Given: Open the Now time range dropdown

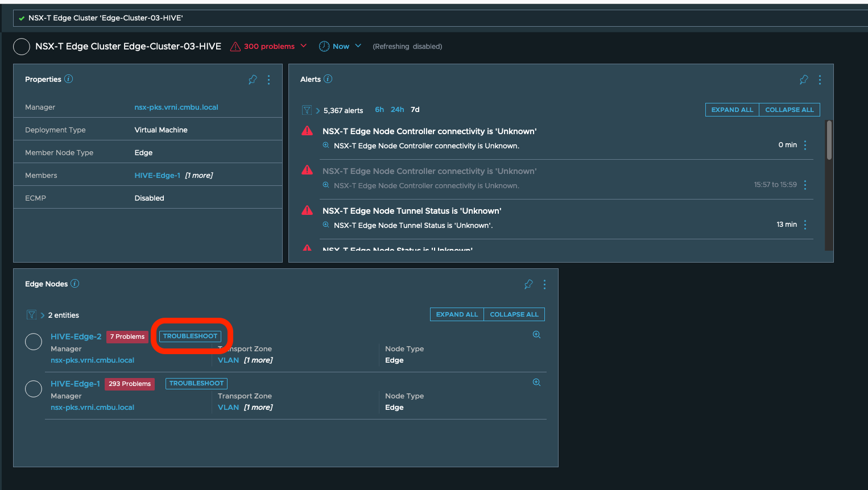Looking at the screenshot, I should (358, 46).
